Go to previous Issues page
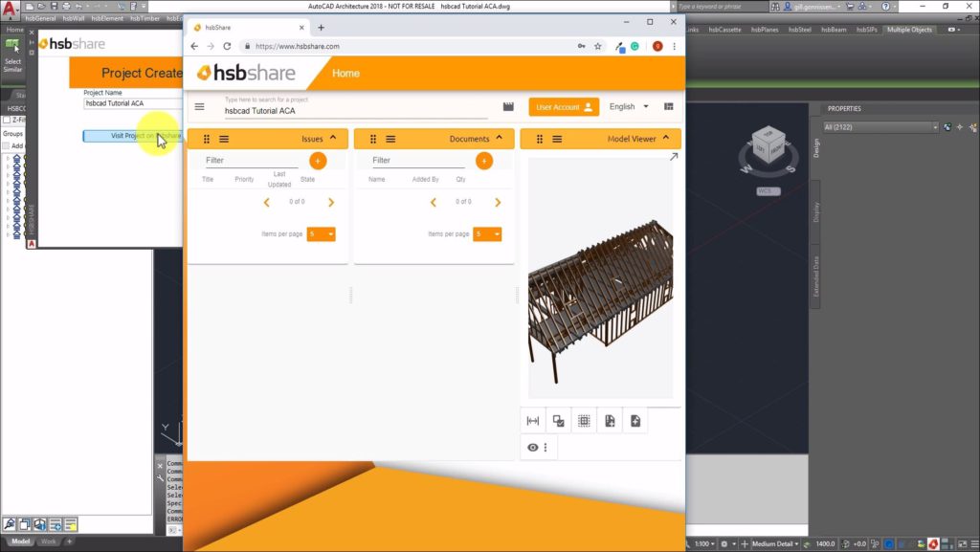Image resolution: width=980 pixels, height=552 pixels. pos(266,202)
